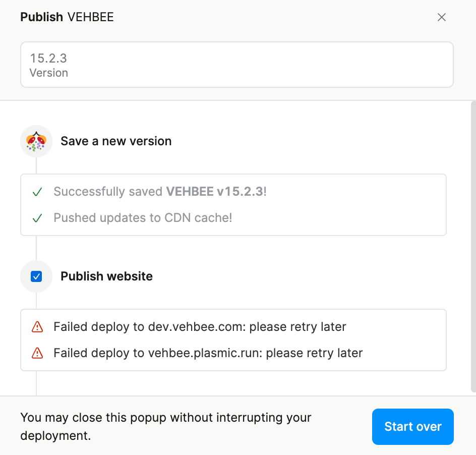
Task: Click the green checkmark next to Successfully saved
Action: [37, 192]
